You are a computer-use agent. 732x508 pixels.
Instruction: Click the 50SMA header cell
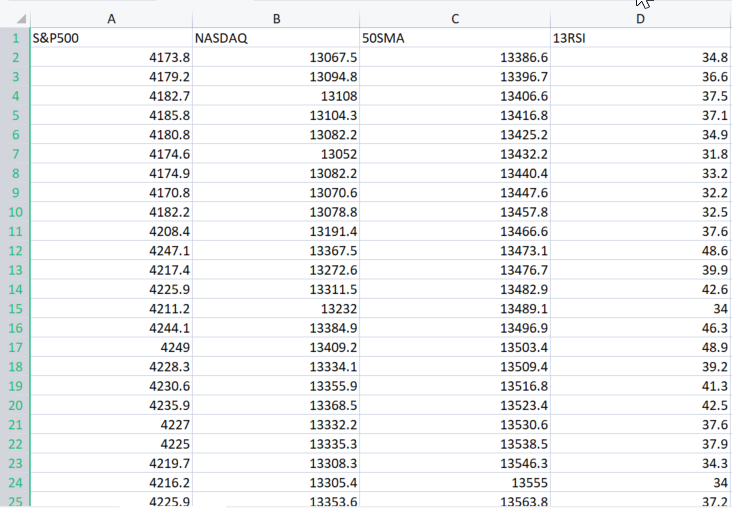455,38
